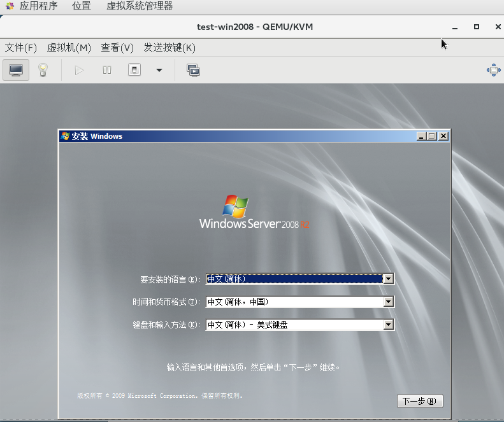Open the 文件(F) menu
Image resolution: width=504 pixels, height=422 pixels.
click(21, 48)
